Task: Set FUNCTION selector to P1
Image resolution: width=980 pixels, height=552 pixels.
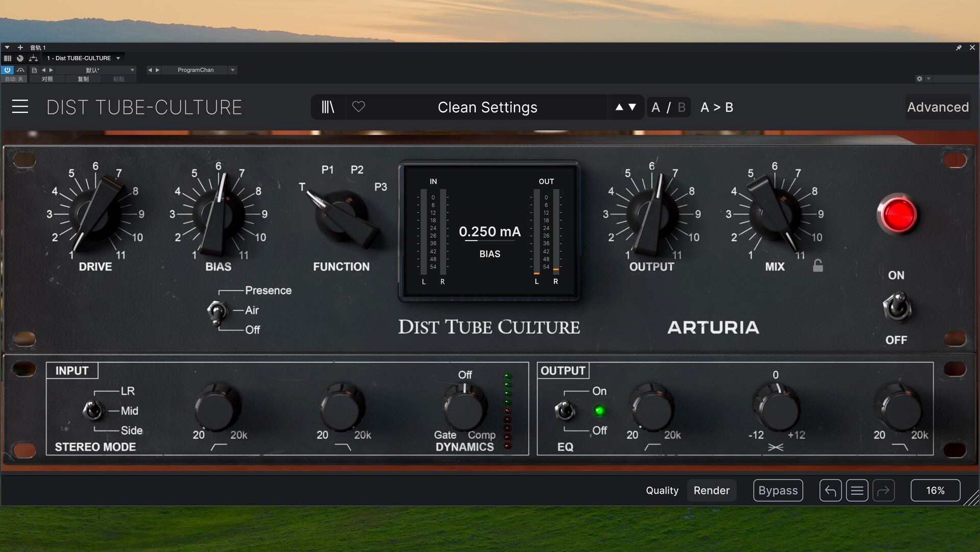Action: [327, 170]
